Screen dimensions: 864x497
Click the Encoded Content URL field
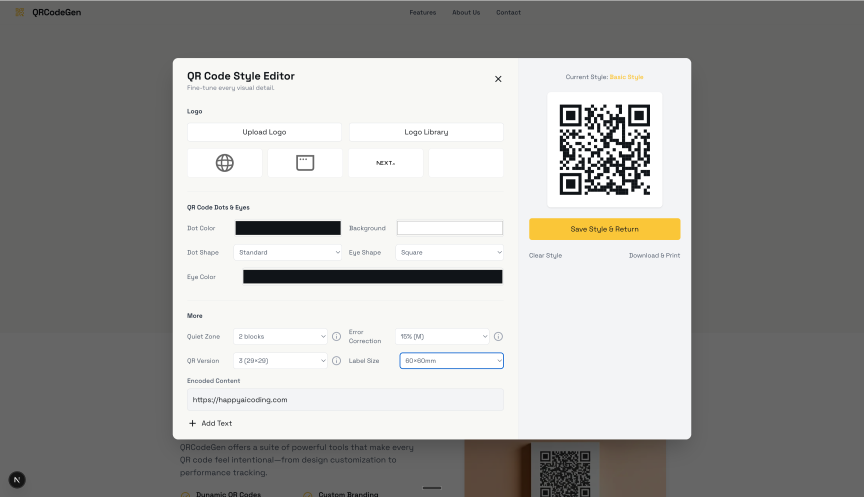pos(345,400)
